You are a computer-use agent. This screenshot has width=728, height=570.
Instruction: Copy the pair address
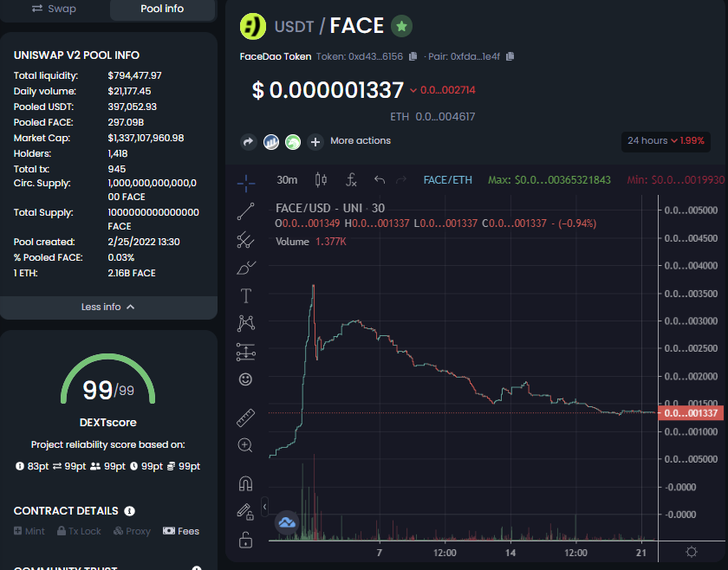(510, 56)
